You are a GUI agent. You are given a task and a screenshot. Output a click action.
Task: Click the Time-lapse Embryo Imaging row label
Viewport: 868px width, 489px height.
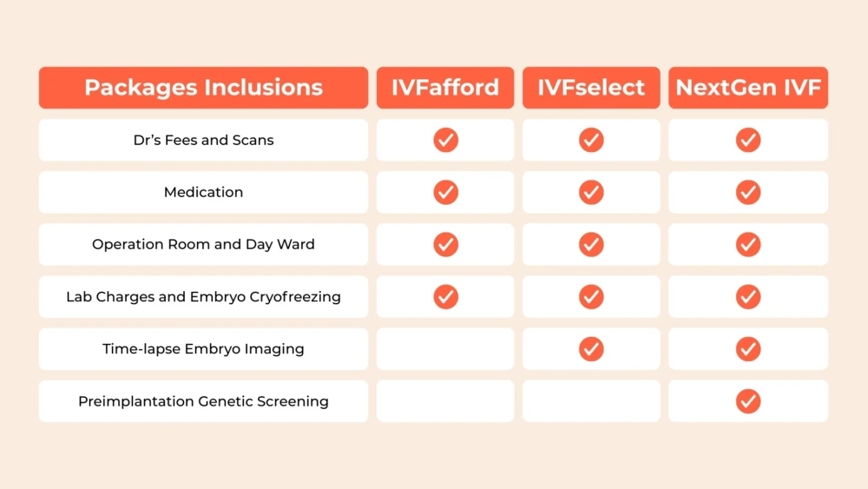(x=203, y=349)
